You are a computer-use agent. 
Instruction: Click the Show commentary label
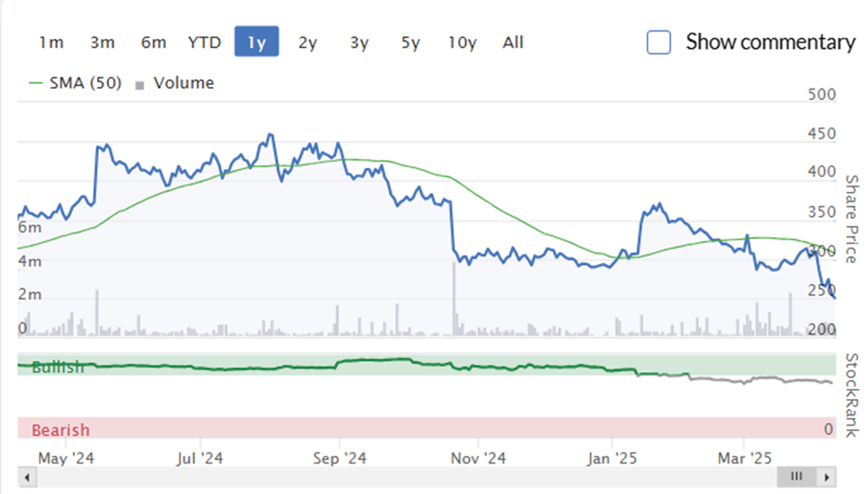pyautogui.click(x=770, y=42)
